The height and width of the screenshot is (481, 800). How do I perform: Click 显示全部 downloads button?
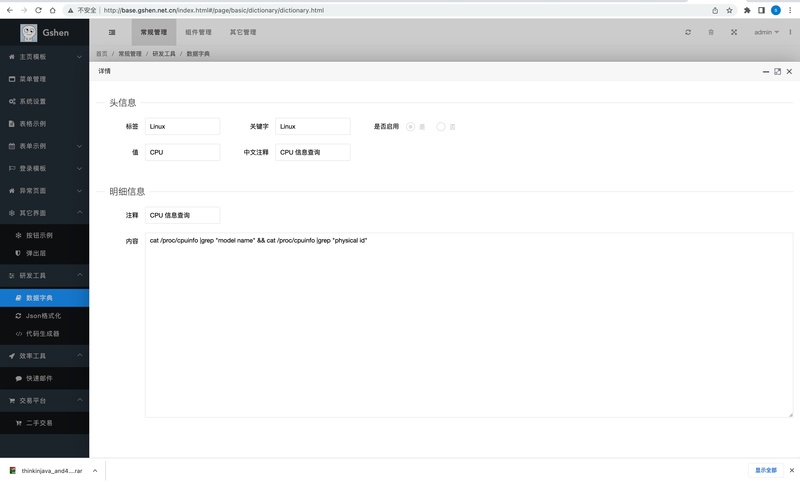click(x=766, y=470)
